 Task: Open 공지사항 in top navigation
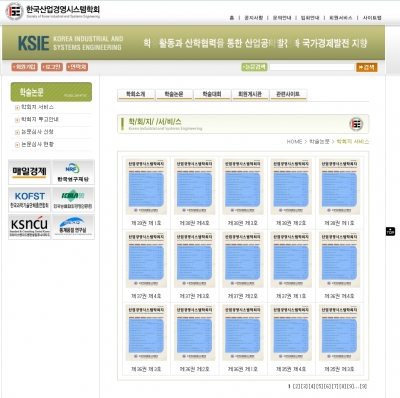[x=254, y=18]
